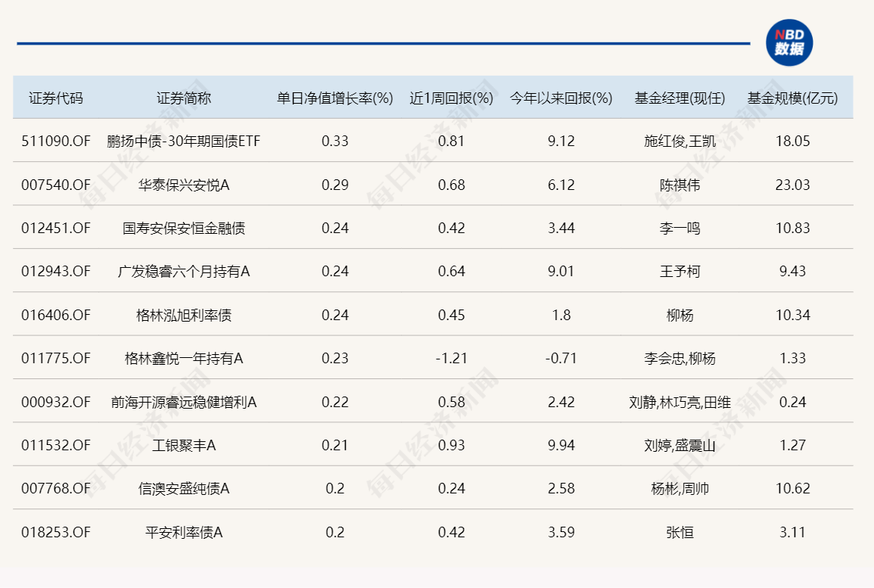Select fund 广发稳睿六个月持有A
874x588 pixels.
(x=184, y=272)
